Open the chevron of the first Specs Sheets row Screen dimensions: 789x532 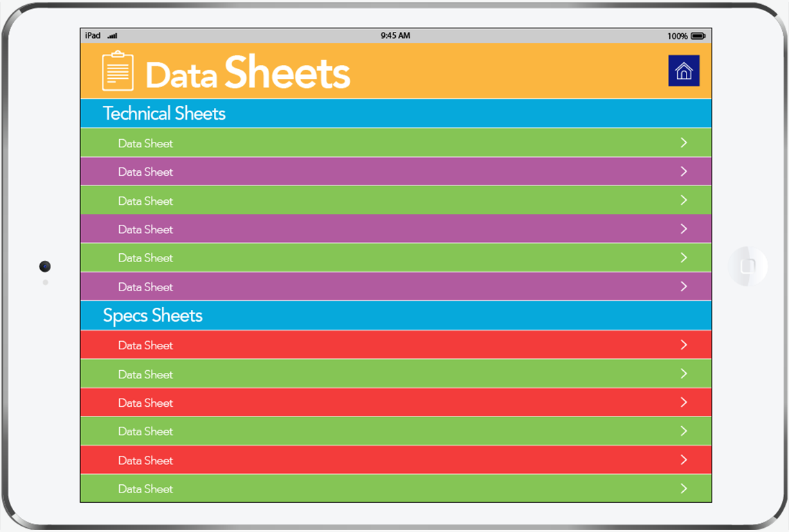(684, 345)
